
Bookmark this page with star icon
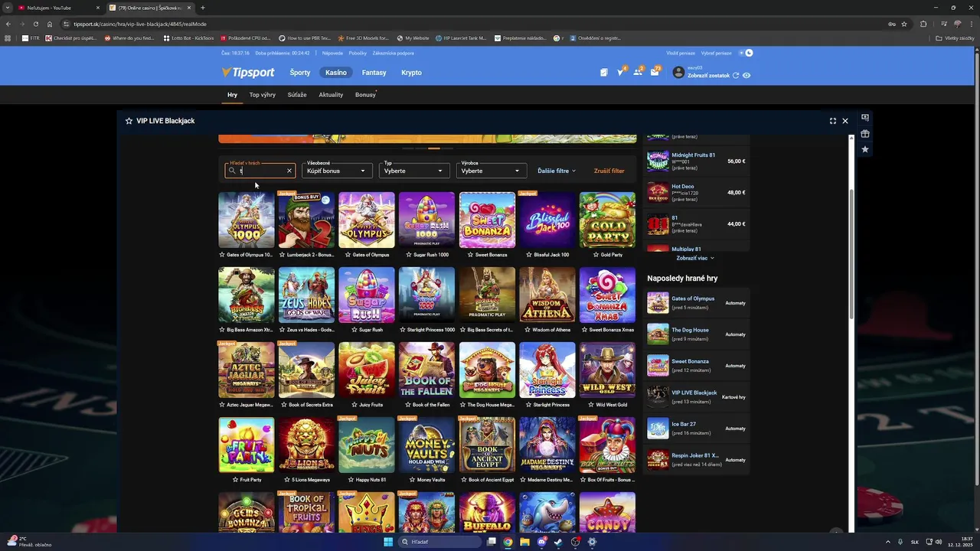tap(904, 24)
